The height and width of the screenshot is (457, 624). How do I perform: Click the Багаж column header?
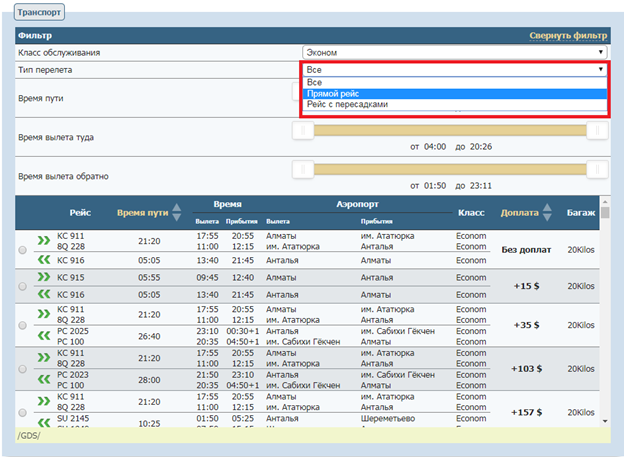(x=581, y=213)
